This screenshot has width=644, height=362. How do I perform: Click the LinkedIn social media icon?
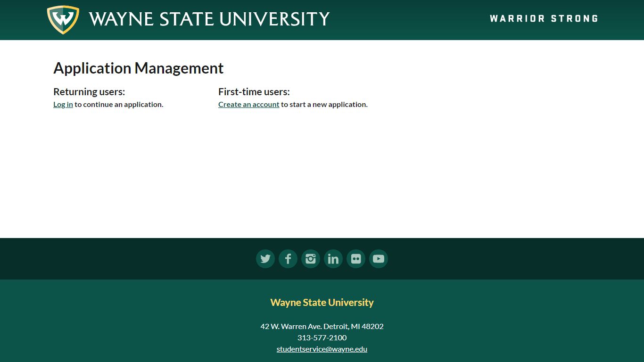pos(333,258)
